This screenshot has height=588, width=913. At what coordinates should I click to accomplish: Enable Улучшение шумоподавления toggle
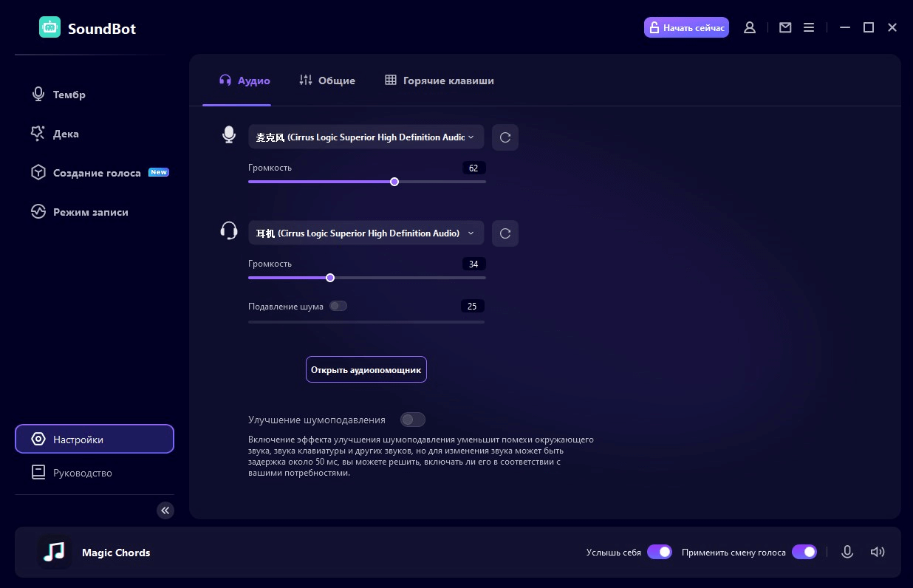pos(413,420)
